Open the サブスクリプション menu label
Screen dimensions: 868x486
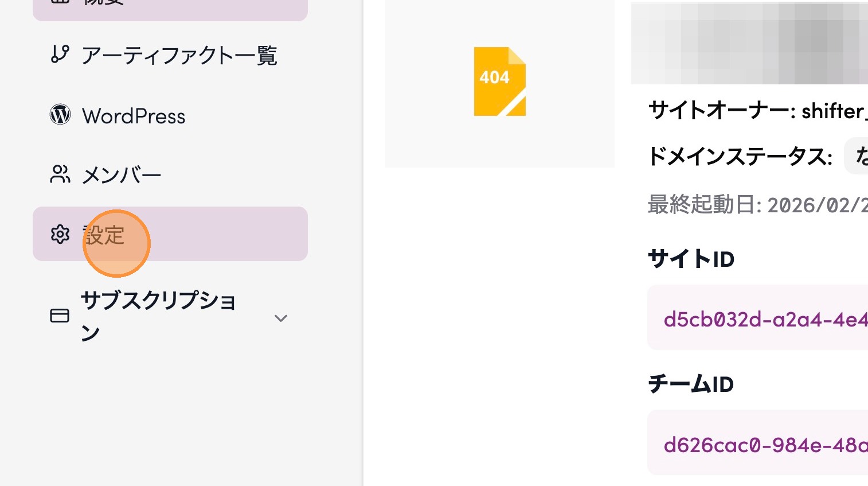click(x=158, y=316)
